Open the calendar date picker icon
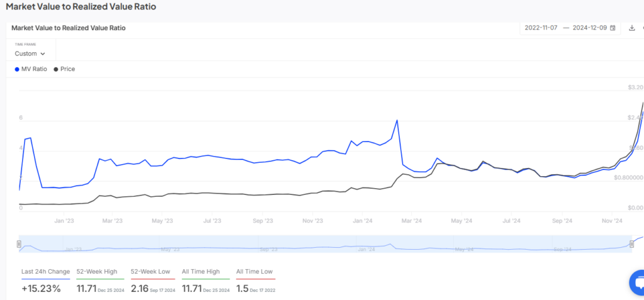The height and width of the screenshot is (300, 644). tap(613, 28)
